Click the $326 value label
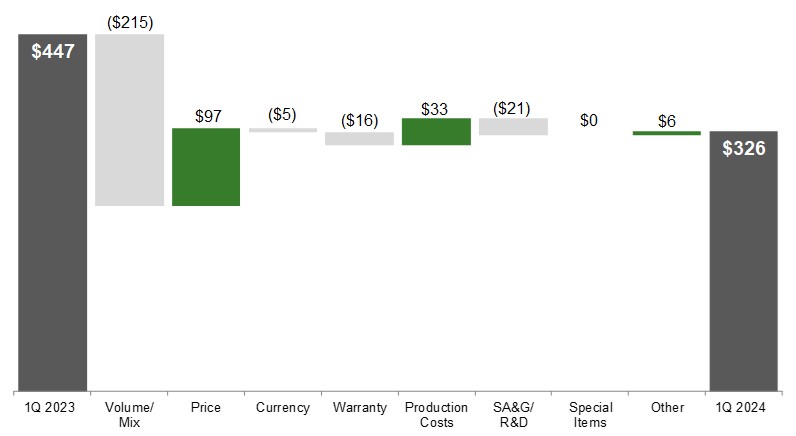The image size is (796, 436). (x=743, y=149)
